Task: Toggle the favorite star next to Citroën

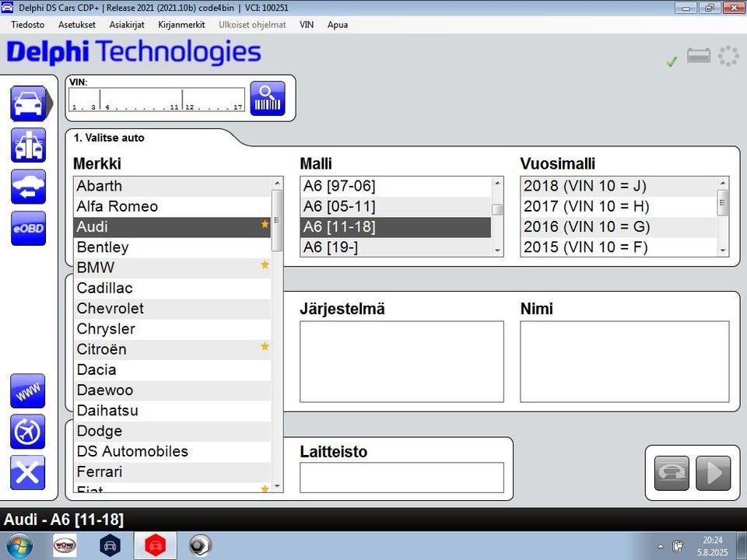Action: coord(265,346)
